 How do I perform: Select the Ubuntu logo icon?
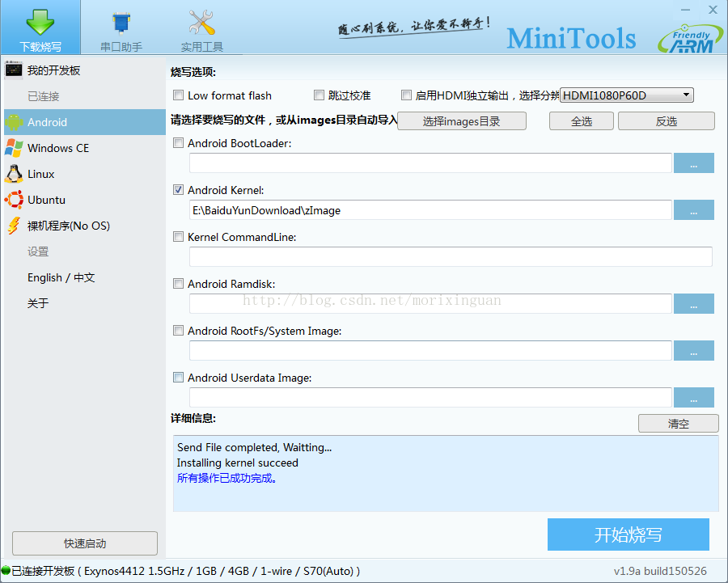click(14, 200)
